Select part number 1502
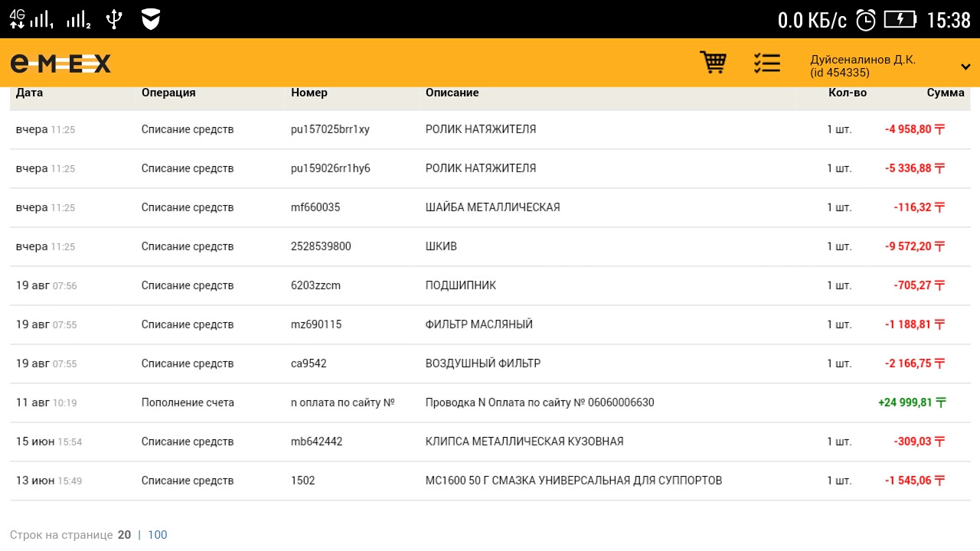Screen dimensions: 980x551 pyautogui.click(x=302, y=481)
